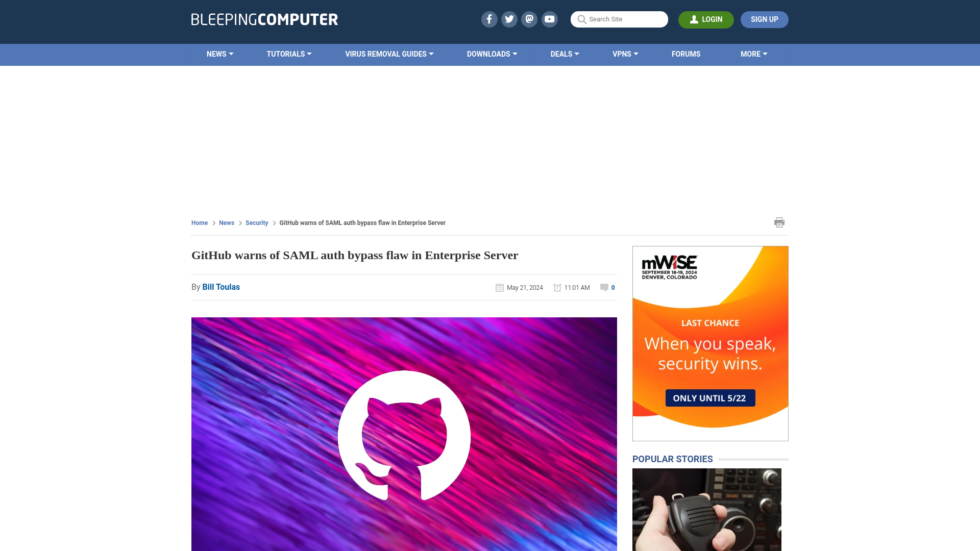The image size is (980, 551).
Task: Open the Twitter social icon link
Action: point(509,19)
